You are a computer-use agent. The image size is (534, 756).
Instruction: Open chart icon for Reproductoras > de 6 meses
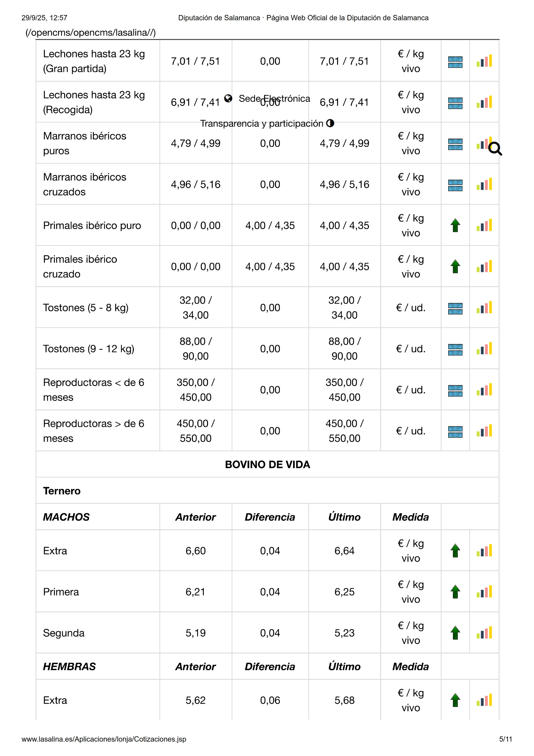pyautogui.click(x=484, y=431)
